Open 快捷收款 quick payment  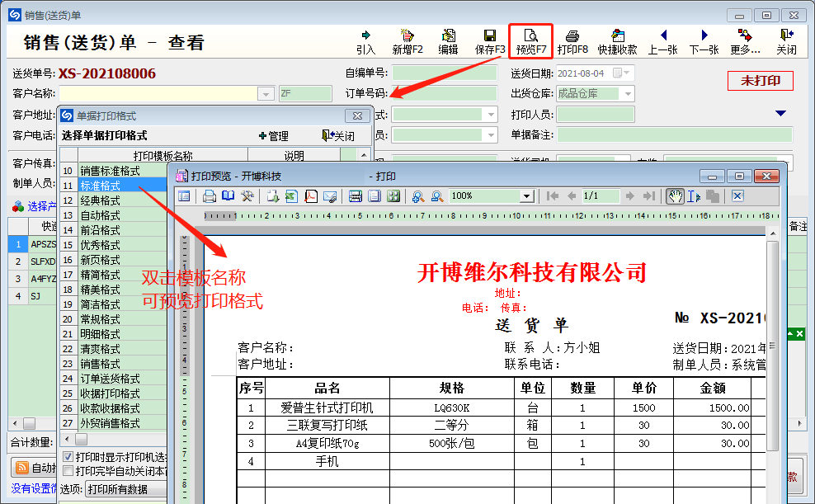(x=618, y=41)
